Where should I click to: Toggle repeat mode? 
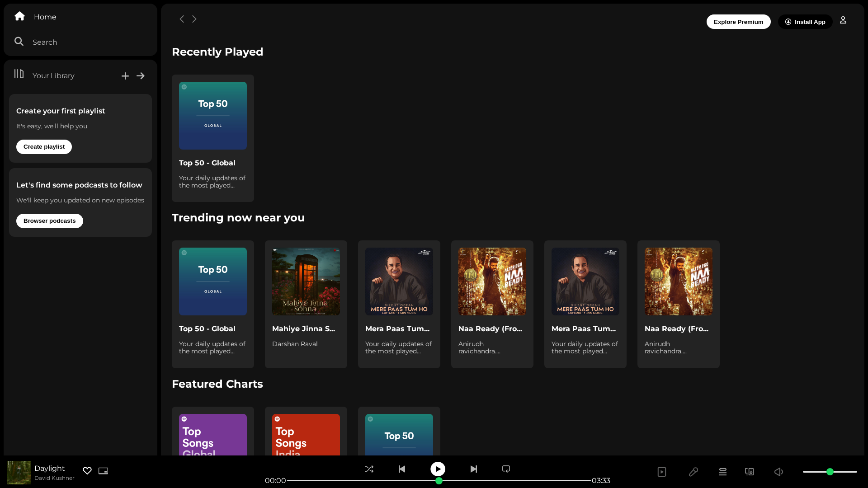pos(506,469)
